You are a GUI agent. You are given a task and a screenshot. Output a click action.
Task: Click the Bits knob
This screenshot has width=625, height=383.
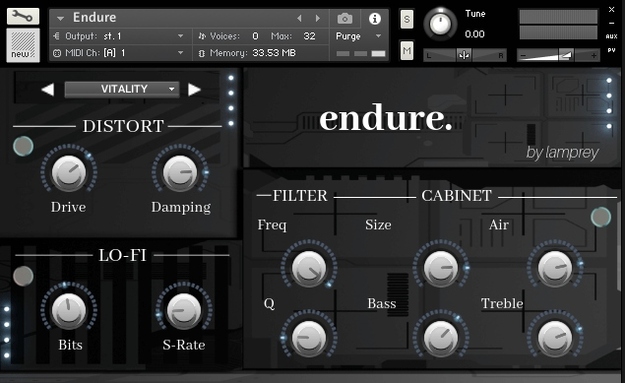(69, 310)
